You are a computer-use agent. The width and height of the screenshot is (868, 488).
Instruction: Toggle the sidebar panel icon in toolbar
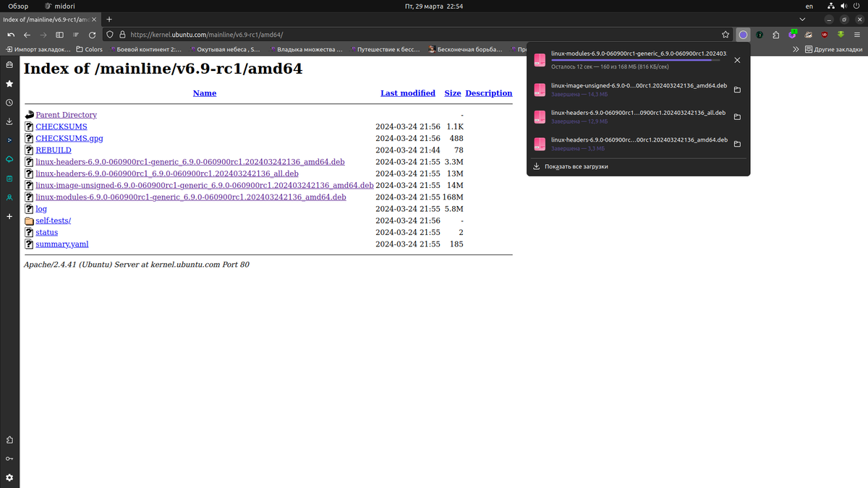click(x=59, y=34)
